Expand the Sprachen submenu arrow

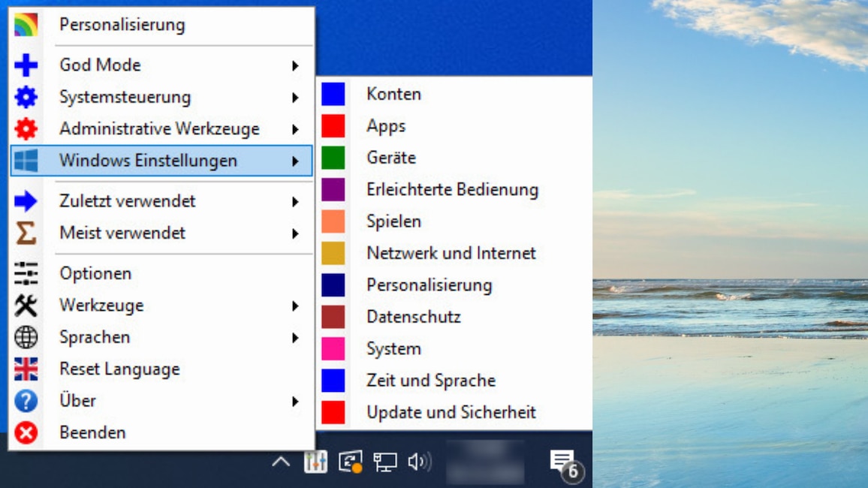pyautogui.click(x=295, y=338)
